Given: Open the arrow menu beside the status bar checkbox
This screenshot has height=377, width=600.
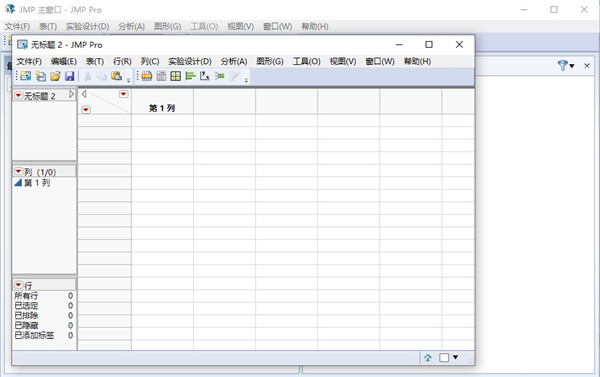Looking at the screenshot, I should tap(455, 357).
